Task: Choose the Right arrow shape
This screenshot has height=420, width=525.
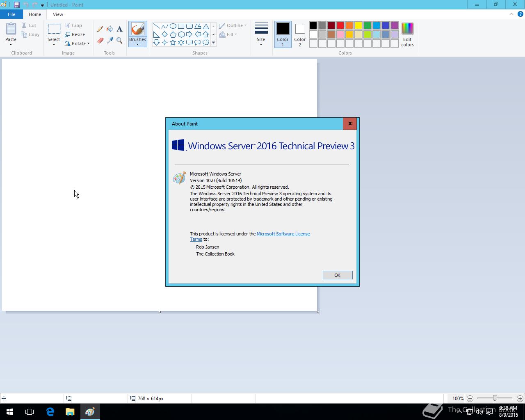Action: pyautogui.click(x=189, y=34)
